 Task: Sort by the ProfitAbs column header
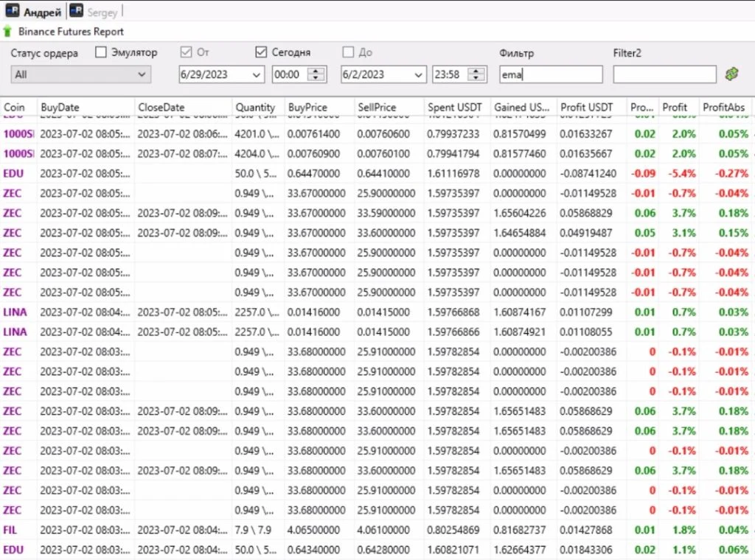[726, 107]
